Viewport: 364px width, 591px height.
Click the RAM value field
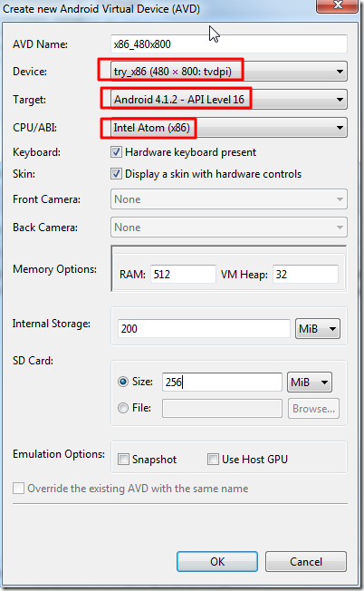pyautogui.click(x=183, y=274)
